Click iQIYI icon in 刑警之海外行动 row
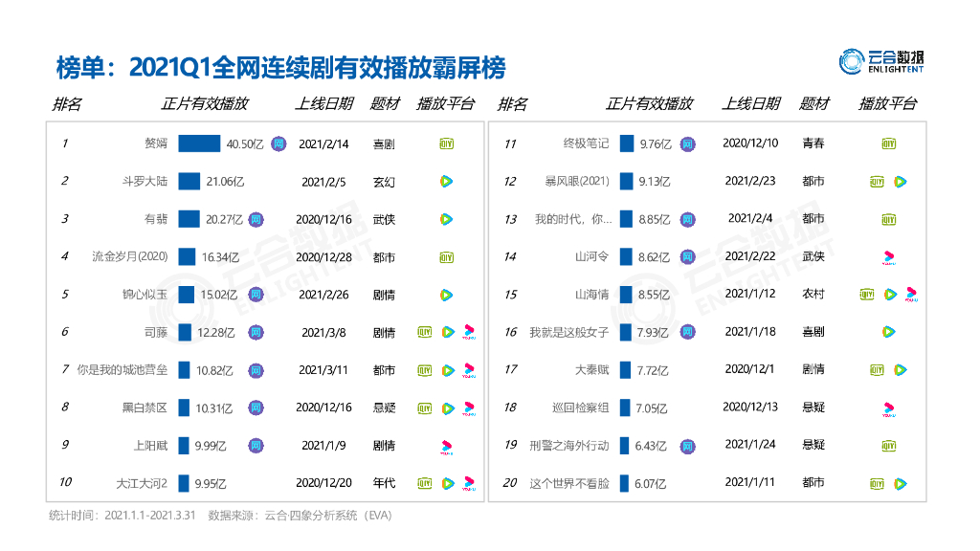 click(889, 446)
